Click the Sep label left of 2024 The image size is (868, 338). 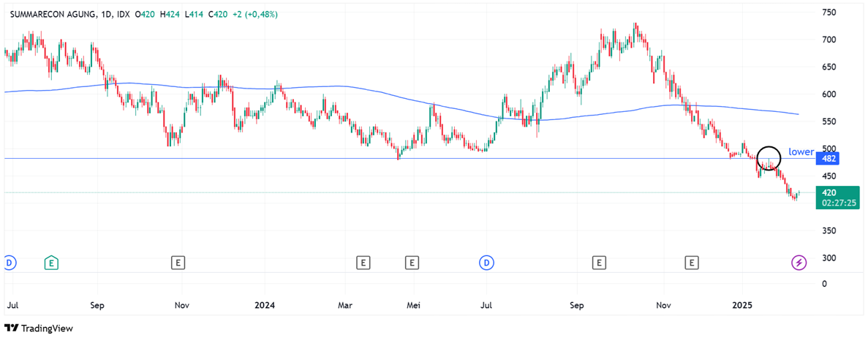97,305
